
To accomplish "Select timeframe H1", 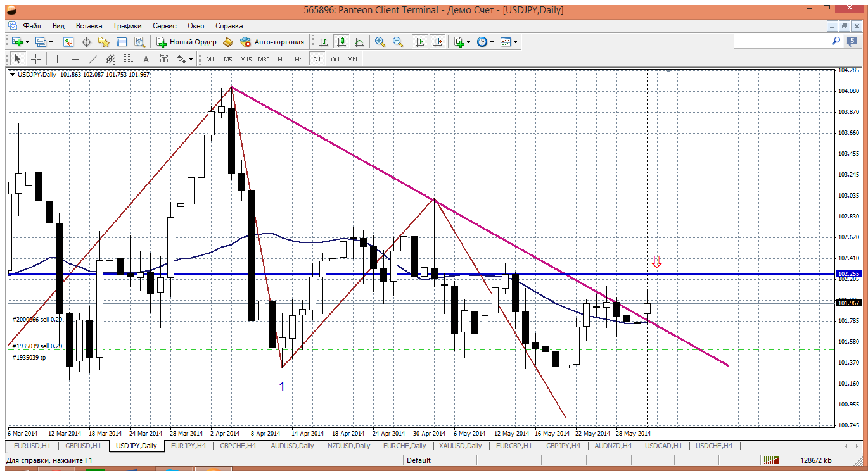I will (281, 59).
